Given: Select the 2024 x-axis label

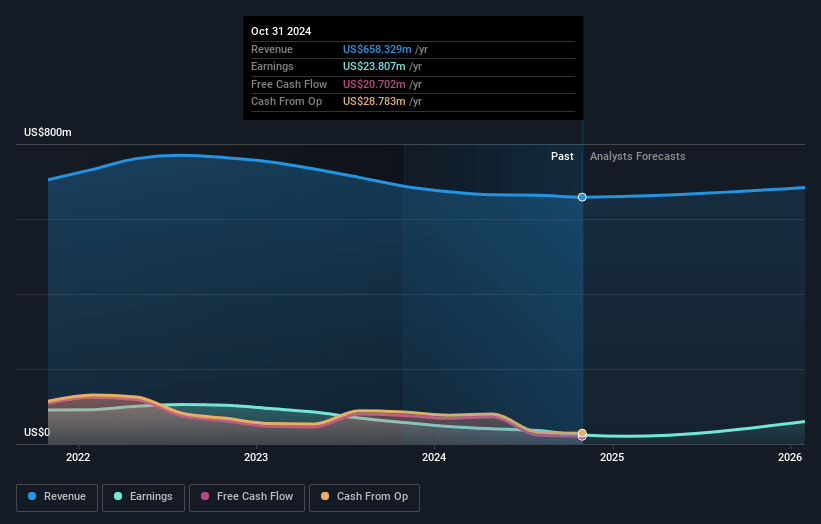Looking at the screenshot, I should [434, 457].
